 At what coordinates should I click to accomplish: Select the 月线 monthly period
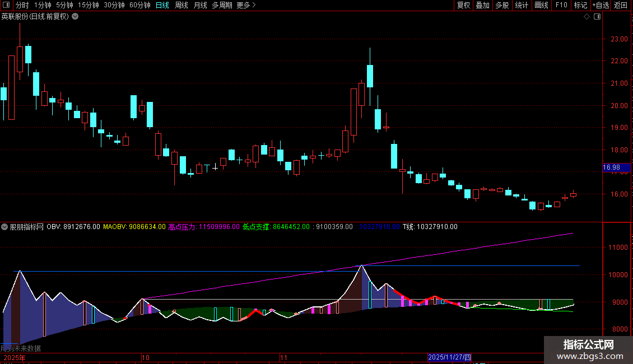click(x=200, y=5)
